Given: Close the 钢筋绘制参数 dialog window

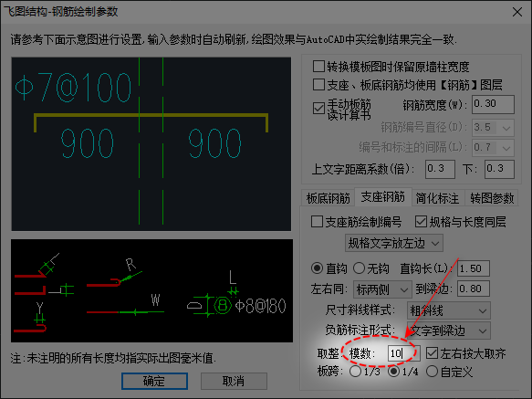Looking at the screenshot, I should tap(517, 12).
